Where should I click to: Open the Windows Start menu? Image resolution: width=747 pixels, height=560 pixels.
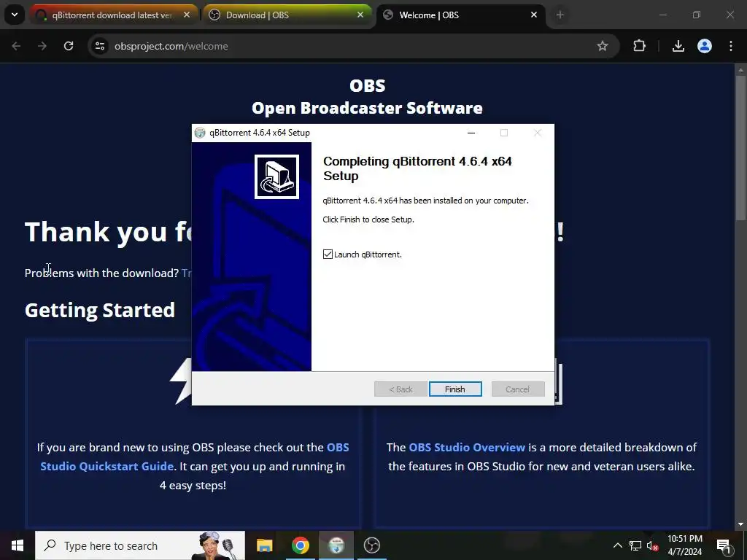(x=18, y=545)
